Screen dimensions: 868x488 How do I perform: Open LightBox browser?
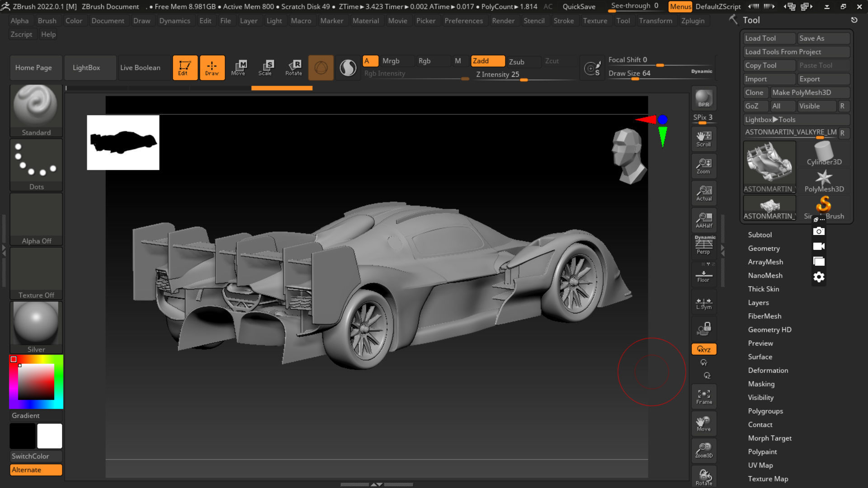(x=90, y=68)
